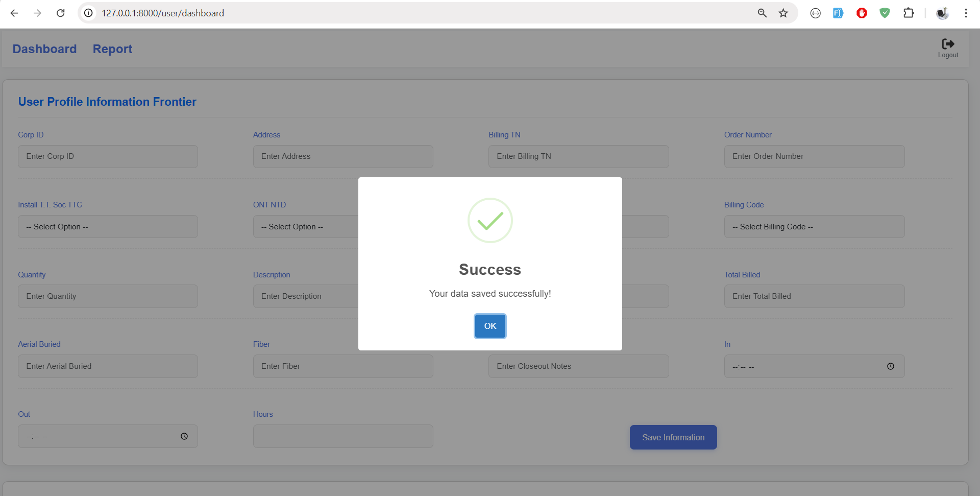Switch to the Report nav item
Image resolution: width=980 pixels, height=496 pixels.
click(x=112, y=49)
